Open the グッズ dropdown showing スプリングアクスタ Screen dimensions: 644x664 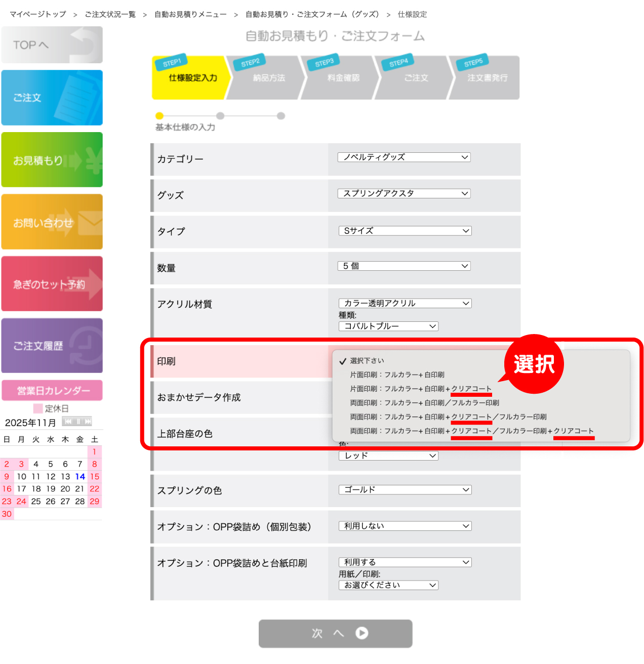[x=404, y=193]
